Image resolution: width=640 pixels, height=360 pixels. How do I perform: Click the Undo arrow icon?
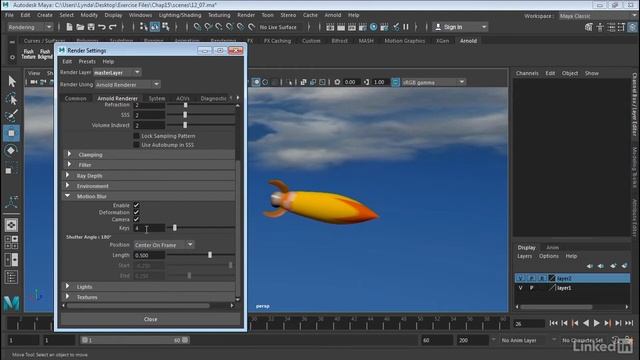[x=102, y=27]
